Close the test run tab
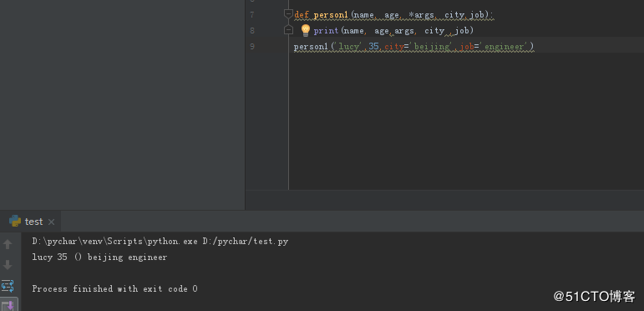Image resolution: width=644 pixels, height=311 pixels. 51,222
